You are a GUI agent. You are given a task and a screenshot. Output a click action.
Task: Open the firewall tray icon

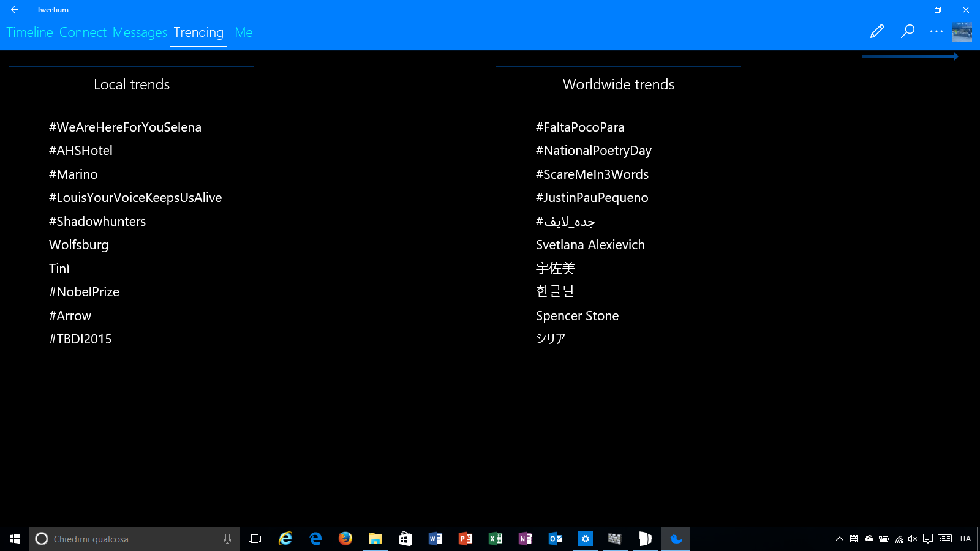(854, 539)
